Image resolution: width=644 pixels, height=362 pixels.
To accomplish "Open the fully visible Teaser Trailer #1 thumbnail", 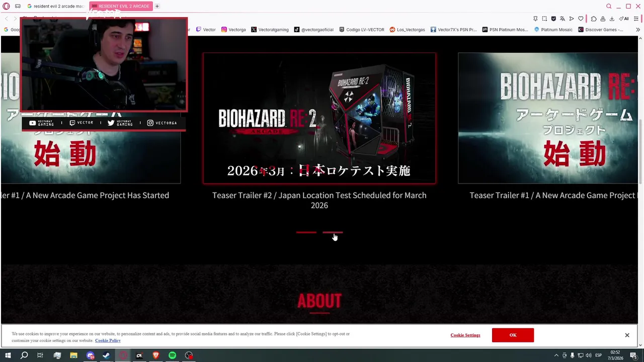I will (548, 118).
